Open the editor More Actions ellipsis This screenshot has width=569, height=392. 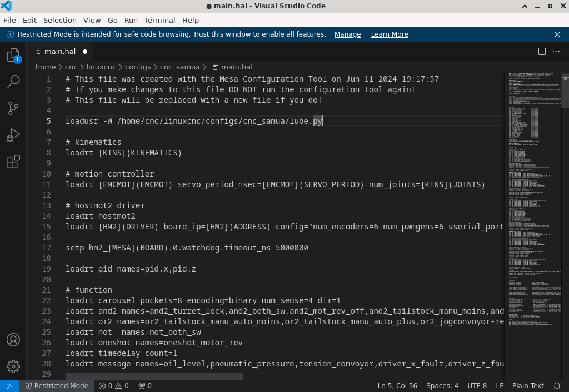[x=556, y=52]
